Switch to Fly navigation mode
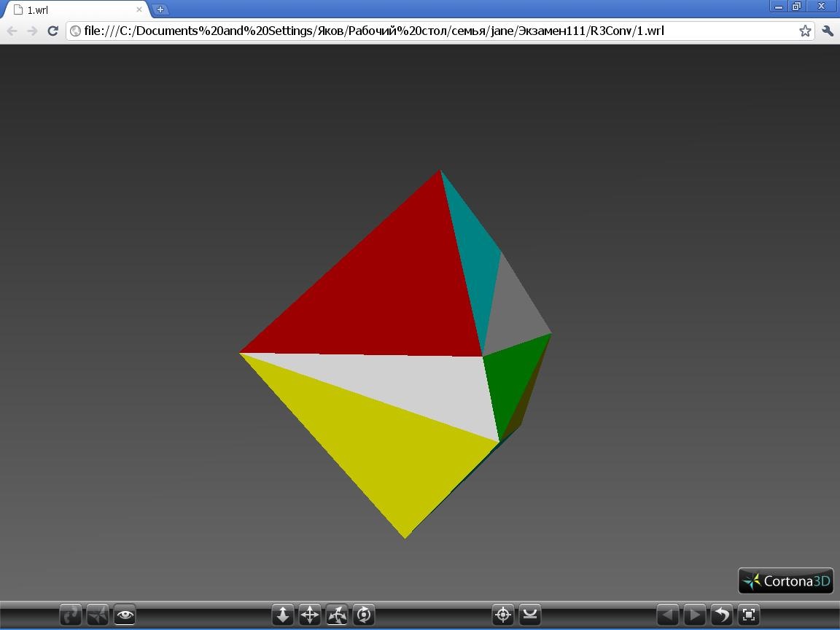The height and width of the screenshot is (630, 840). (98, 615)
